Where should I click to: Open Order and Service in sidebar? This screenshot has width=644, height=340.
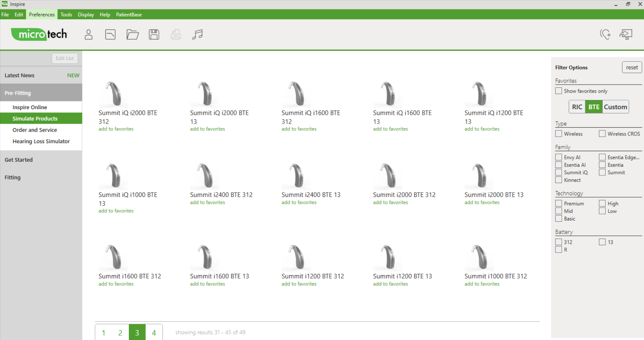41,130
